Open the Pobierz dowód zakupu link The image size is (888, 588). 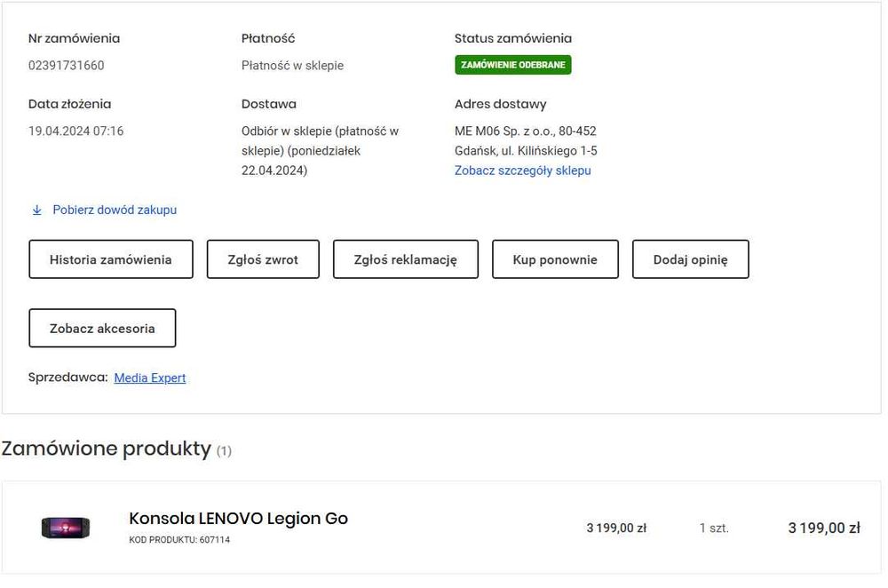click(x=115, y=211)
